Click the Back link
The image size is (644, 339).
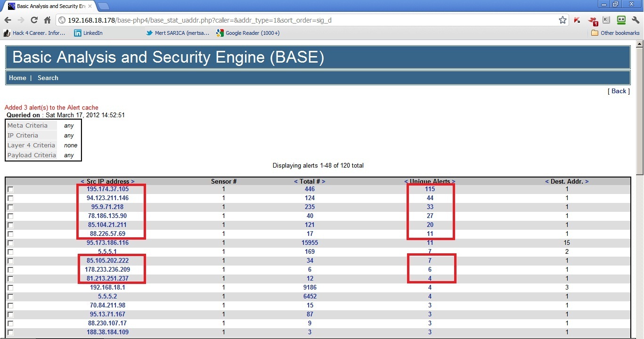click(619, 91)
